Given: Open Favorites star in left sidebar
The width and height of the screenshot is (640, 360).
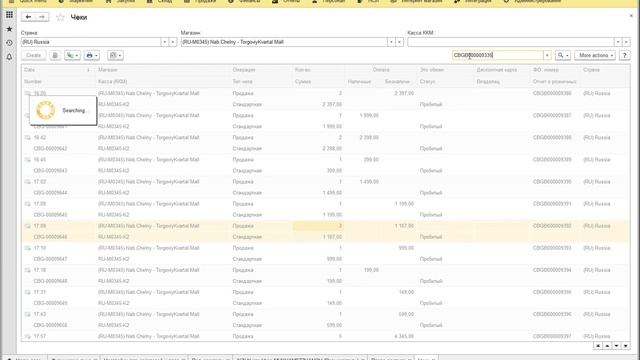Looking at the screenshot, I should click(x=9, y=29).
